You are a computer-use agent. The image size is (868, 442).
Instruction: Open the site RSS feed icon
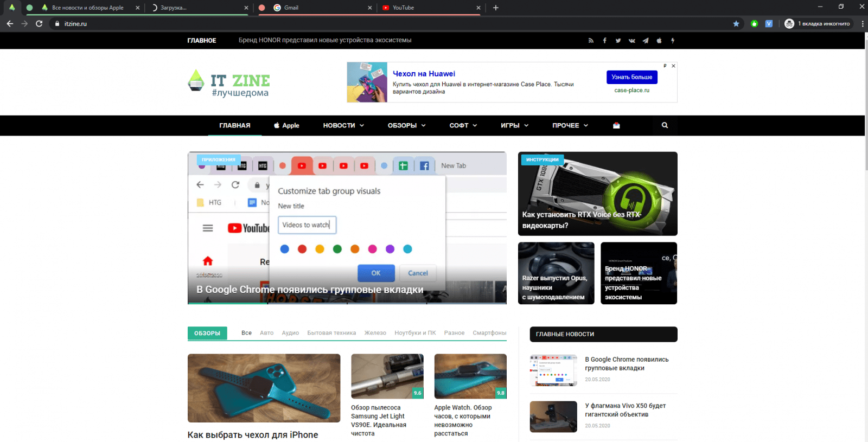pos(591,41)
